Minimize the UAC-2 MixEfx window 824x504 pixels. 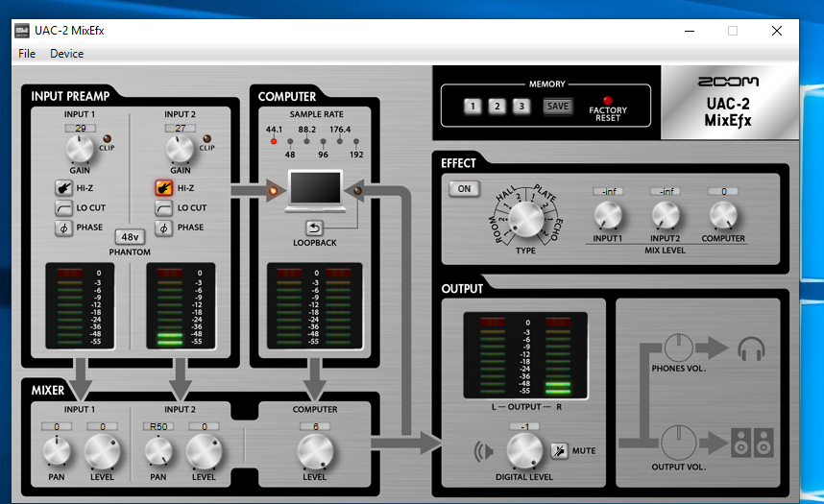pos(690,31)
